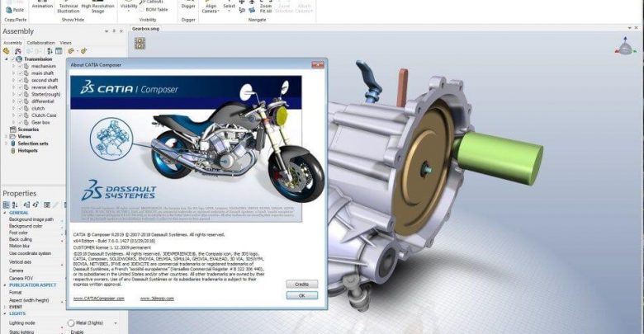Toggle the mechanism visibility checkbox
This screenshot has height=334, width=644.
coord(20,66)
